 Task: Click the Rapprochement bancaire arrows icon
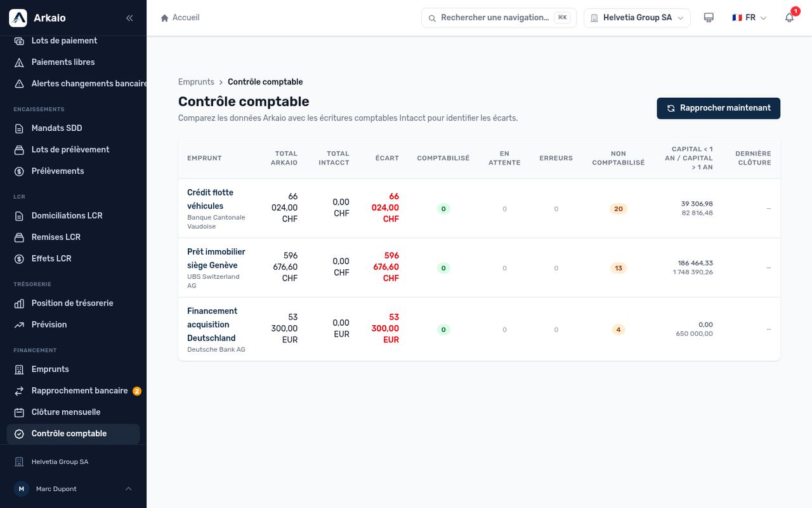(19, 391)
